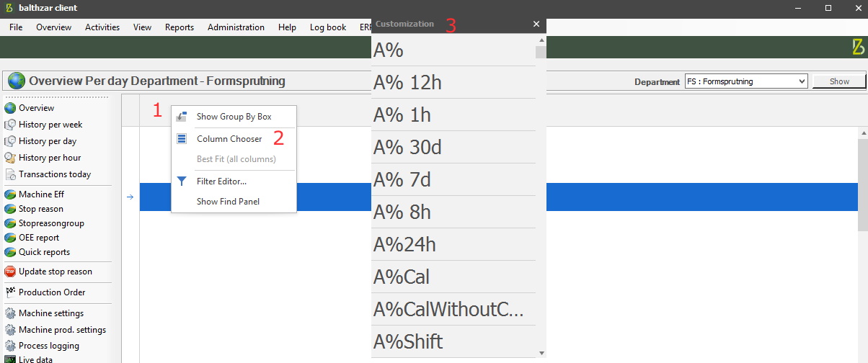Click Customization list scroll up arrow

[541, 39]
